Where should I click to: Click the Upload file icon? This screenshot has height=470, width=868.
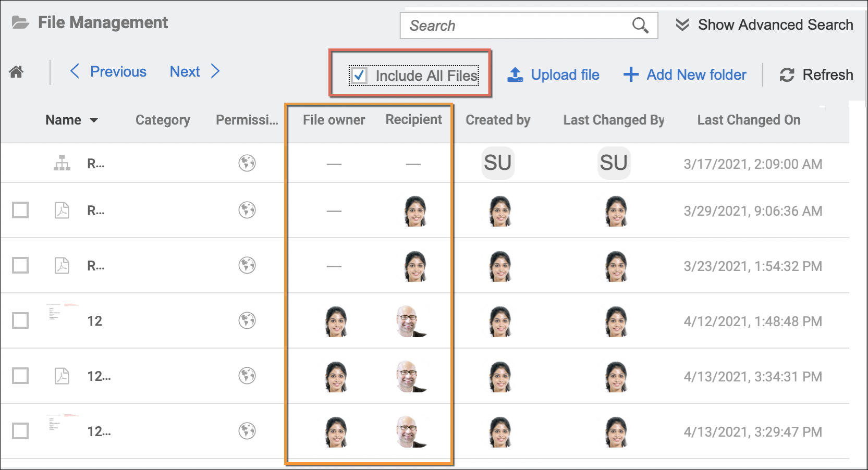tap(515, 75)
